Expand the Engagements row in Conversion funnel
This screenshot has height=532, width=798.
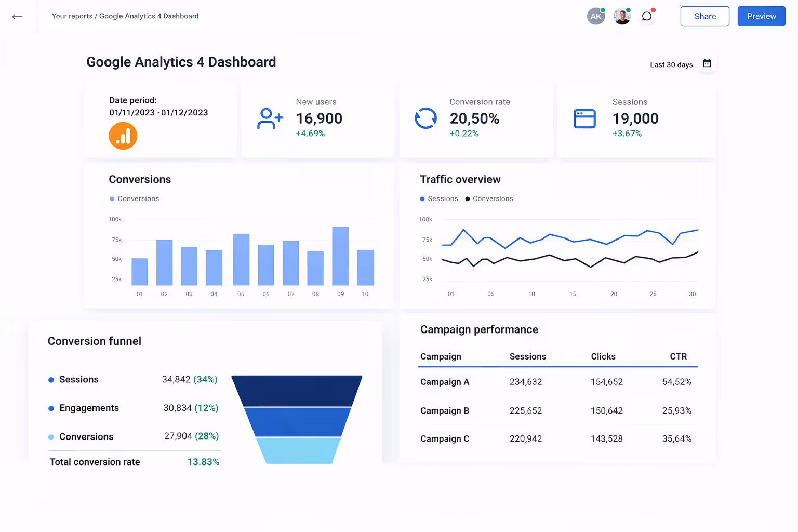[89, 408]
